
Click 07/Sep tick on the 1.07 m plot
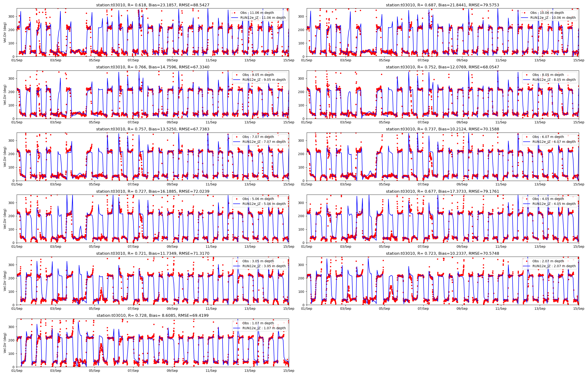[133, 371]
